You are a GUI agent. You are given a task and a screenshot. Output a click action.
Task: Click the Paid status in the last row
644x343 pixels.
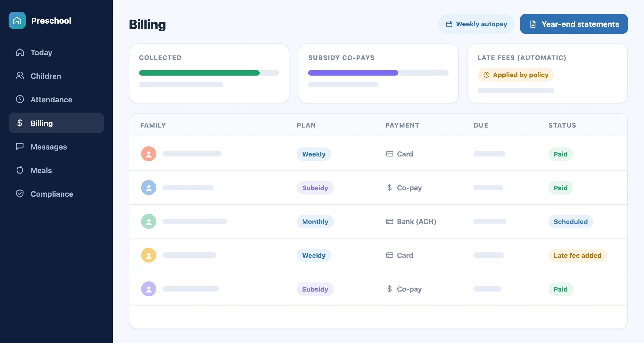[x=561, y=289]
